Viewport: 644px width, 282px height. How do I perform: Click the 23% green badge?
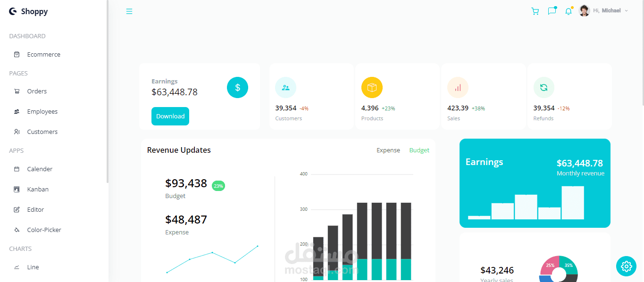pos(218,186)
